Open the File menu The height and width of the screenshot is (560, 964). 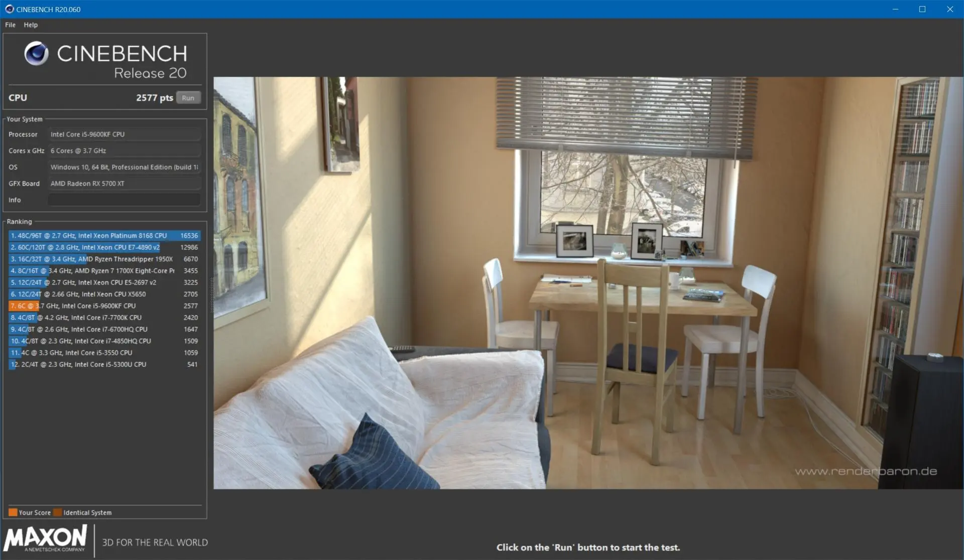(x=10, y=25)
